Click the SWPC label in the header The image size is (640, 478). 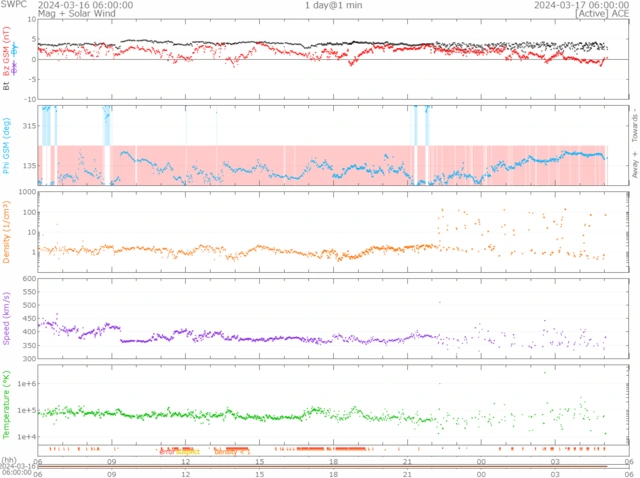(13, 4)
